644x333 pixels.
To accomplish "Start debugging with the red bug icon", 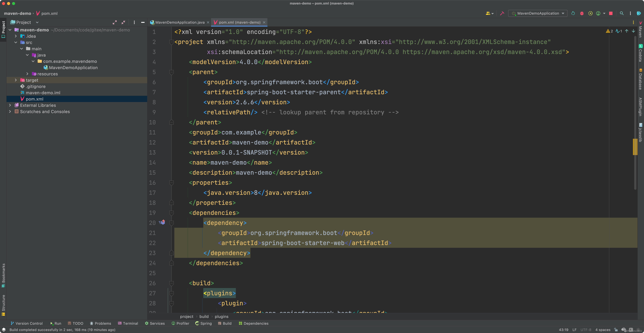I will coord(582,13).
